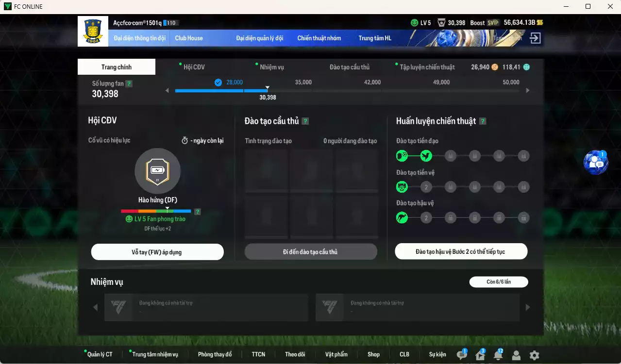Select the forward training step two icon
Image resolution: width=621 pixels, height=364 pixels.
426,156
